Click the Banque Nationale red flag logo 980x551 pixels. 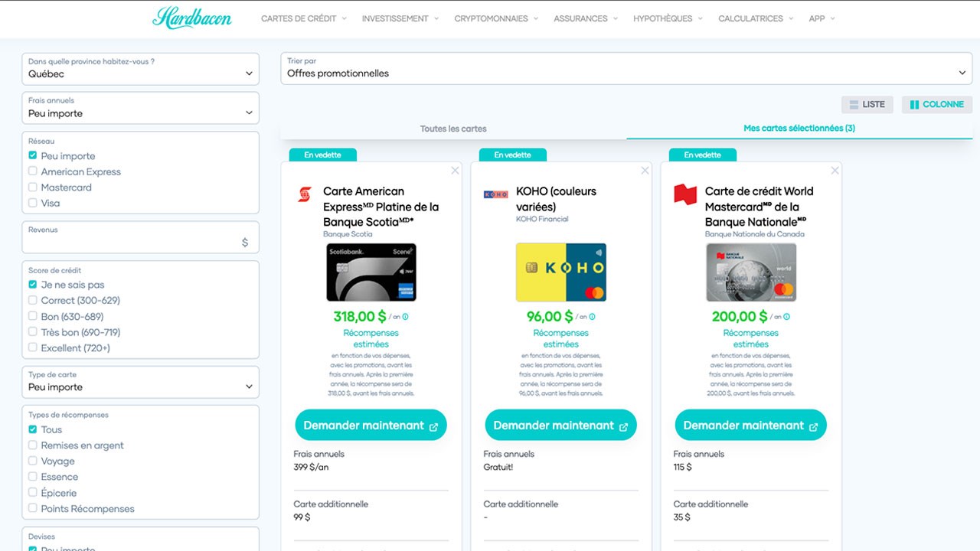pos(685,194)
